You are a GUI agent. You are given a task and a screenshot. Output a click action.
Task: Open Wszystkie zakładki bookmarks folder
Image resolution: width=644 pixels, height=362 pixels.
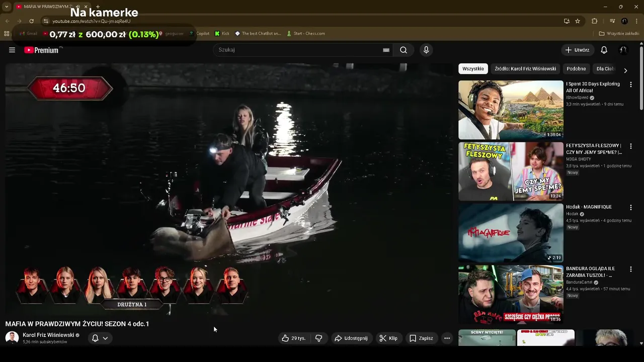pos(619,34)
